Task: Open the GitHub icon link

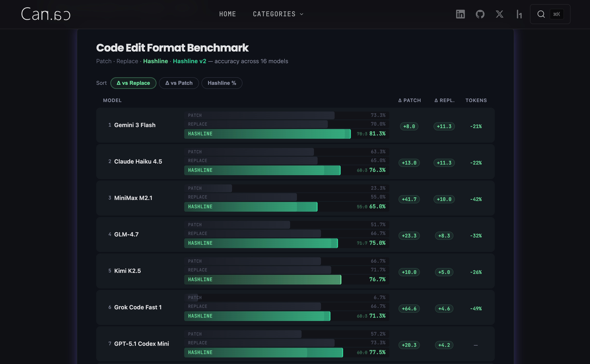Action: click(480, 14)
